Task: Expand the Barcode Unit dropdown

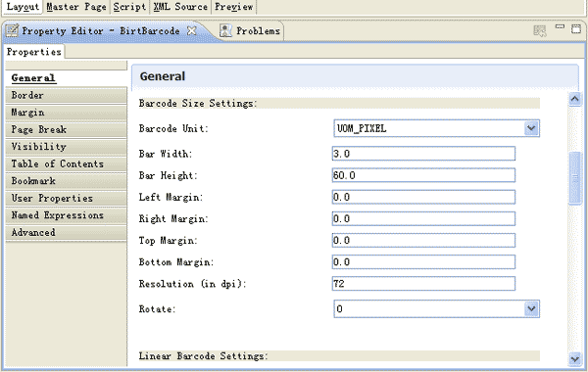Action: point(531,128)
